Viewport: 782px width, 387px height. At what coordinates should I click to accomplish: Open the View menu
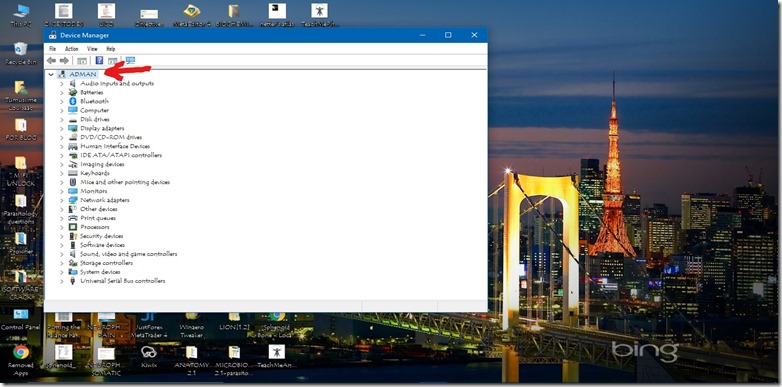[x=92, y=48]
